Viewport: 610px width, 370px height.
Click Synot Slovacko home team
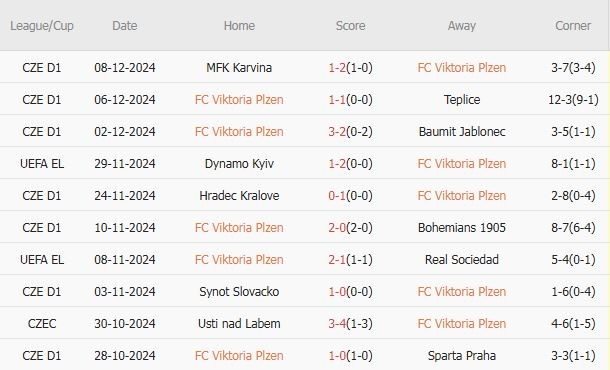(x=239, y=291)
